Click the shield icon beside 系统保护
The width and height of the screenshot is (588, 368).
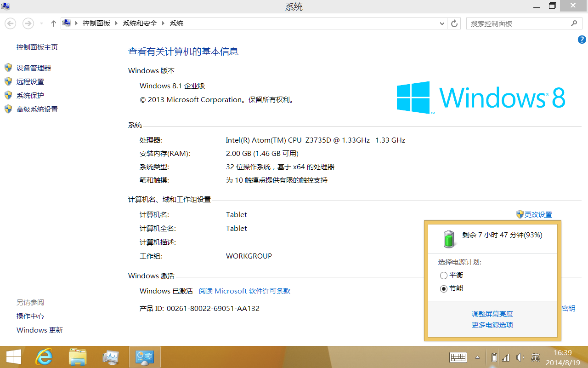[8, 95]
